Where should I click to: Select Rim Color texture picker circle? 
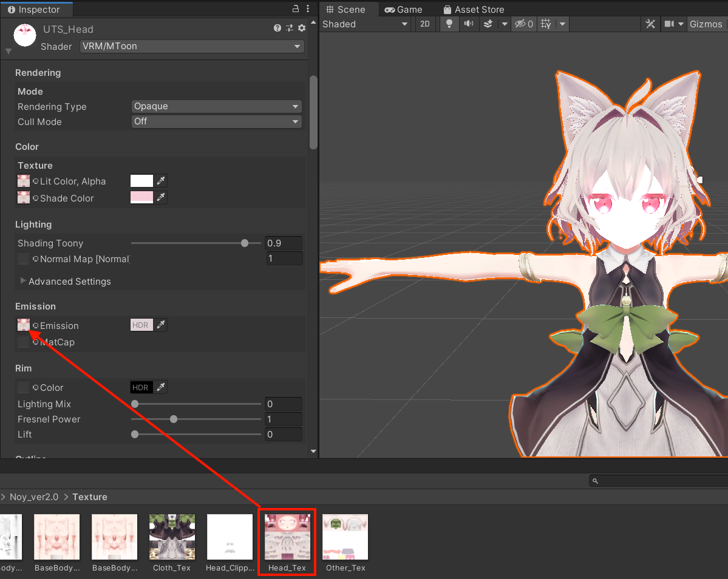point(35,387)
